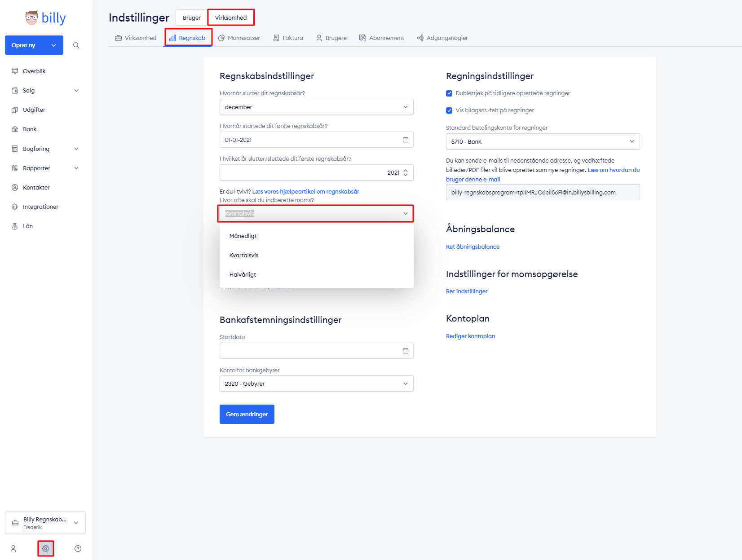Go to Udgifter in the sidebar
The height and width of the screenshot is (560, 742).
point(34,110)
